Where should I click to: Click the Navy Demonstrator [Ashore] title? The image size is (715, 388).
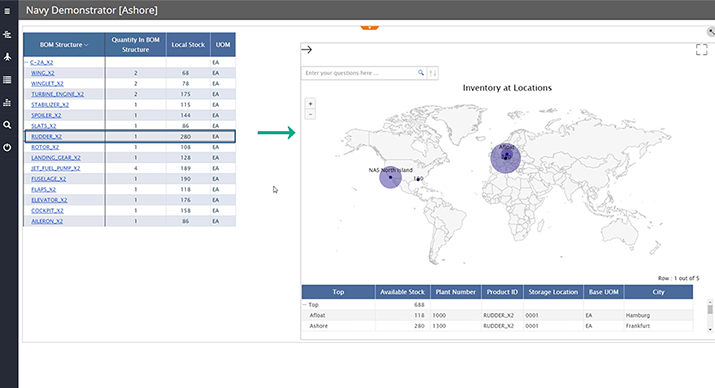click(x=92, y=10)
